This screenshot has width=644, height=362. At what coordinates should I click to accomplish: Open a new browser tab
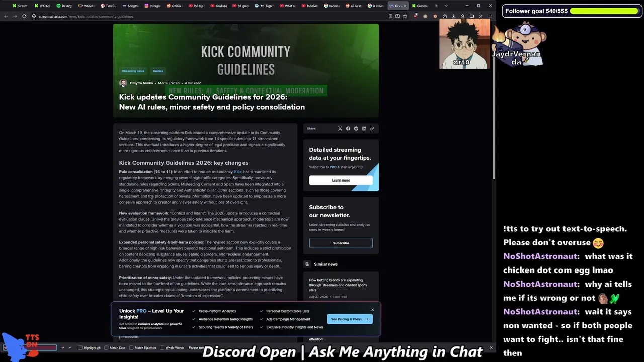pos(436,6)
